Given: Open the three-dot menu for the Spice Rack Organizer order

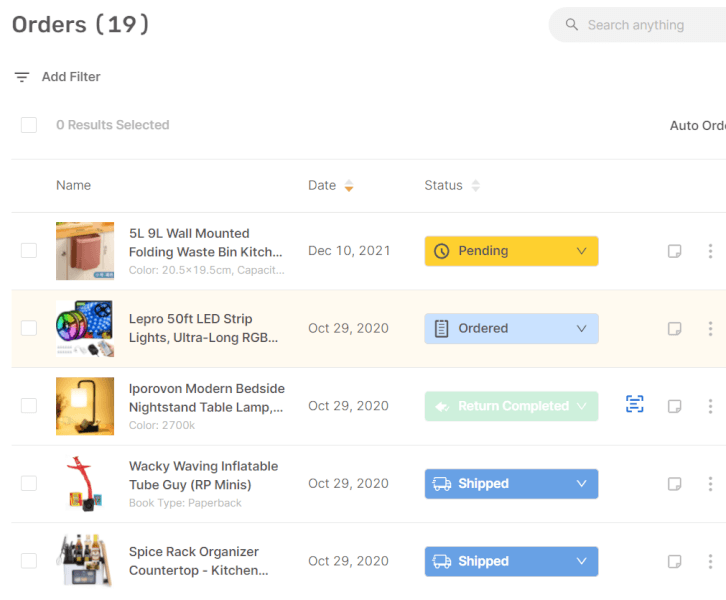Looking at the screenshot, I should [710, 561].
